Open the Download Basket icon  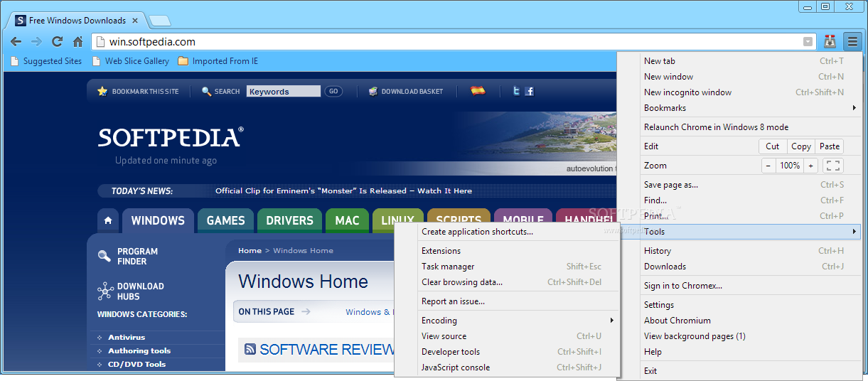click(373, 91)
